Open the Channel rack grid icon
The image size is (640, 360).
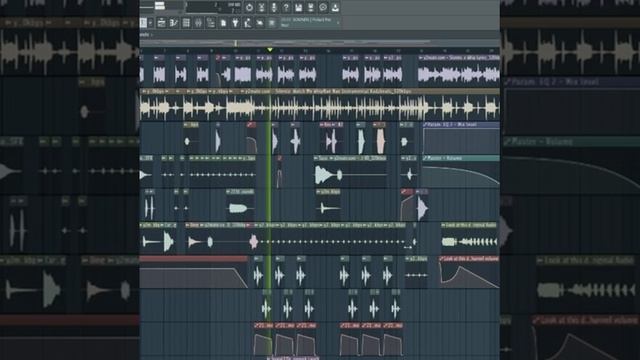[x=186, y=23]
